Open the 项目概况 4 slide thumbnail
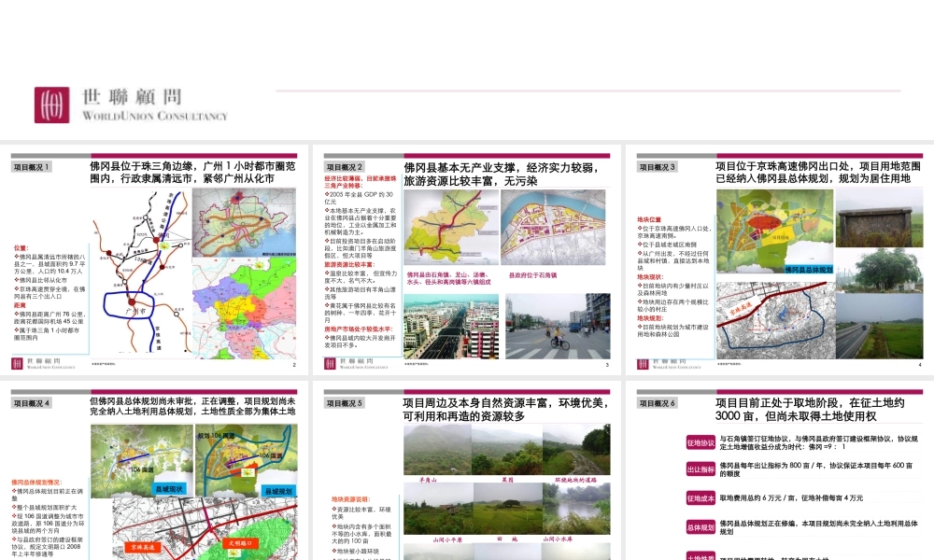Image resolution: width=934 pixels, height=560 pixels. 154,470
